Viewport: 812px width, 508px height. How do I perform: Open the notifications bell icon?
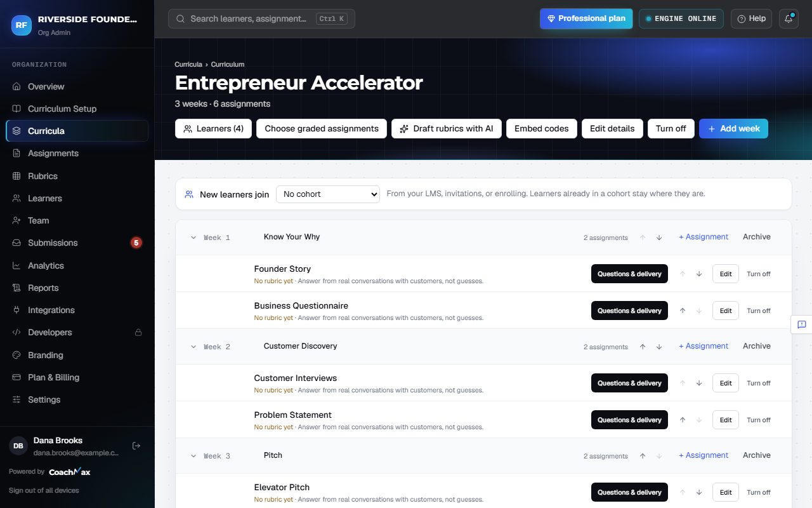point(789,18)
